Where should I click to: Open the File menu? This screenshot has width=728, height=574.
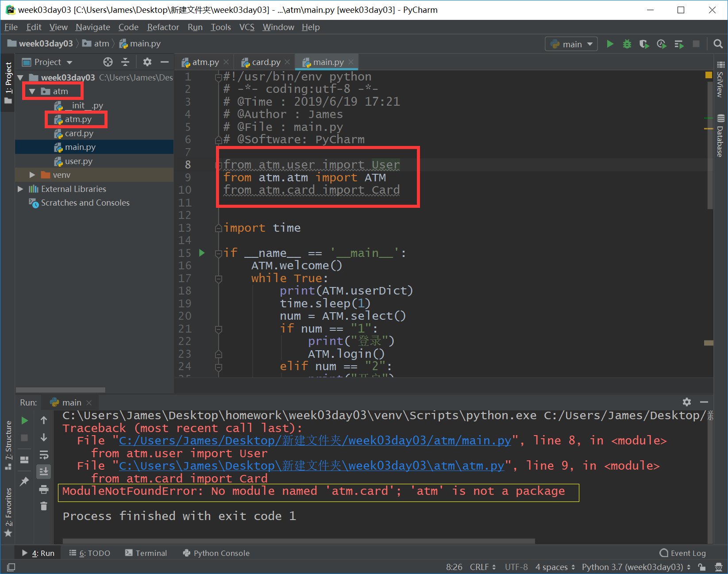[11, 27]
